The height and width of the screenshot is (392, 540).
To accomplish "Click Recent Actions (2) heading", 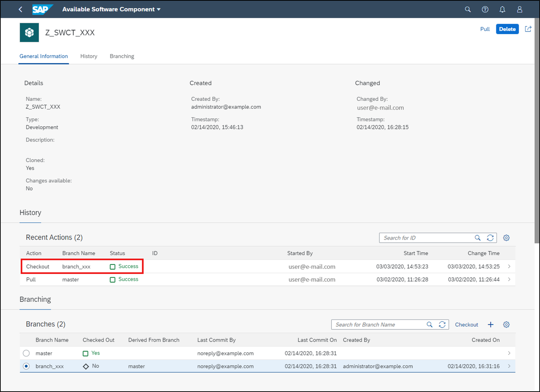I will [54, 237].
